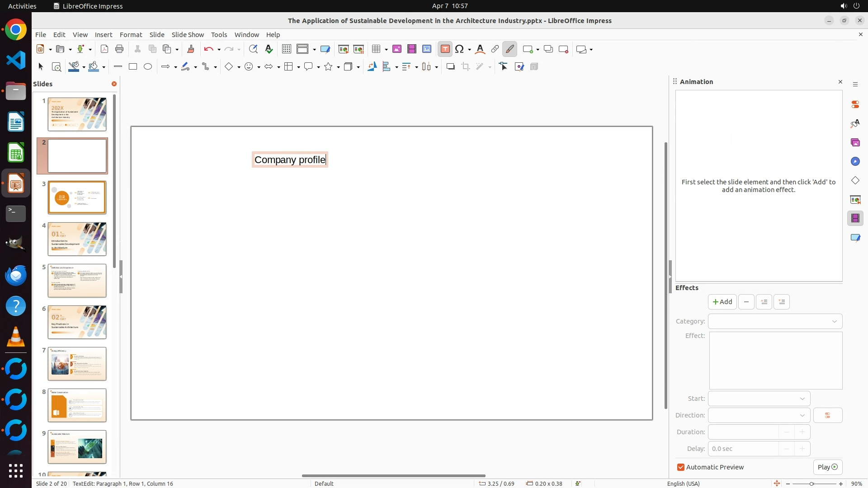The height and width of the screenshot is (488, 868).
Task: Toggle Point Edit Mode icon
Action: pyautogui.click(x=504, y=67)
